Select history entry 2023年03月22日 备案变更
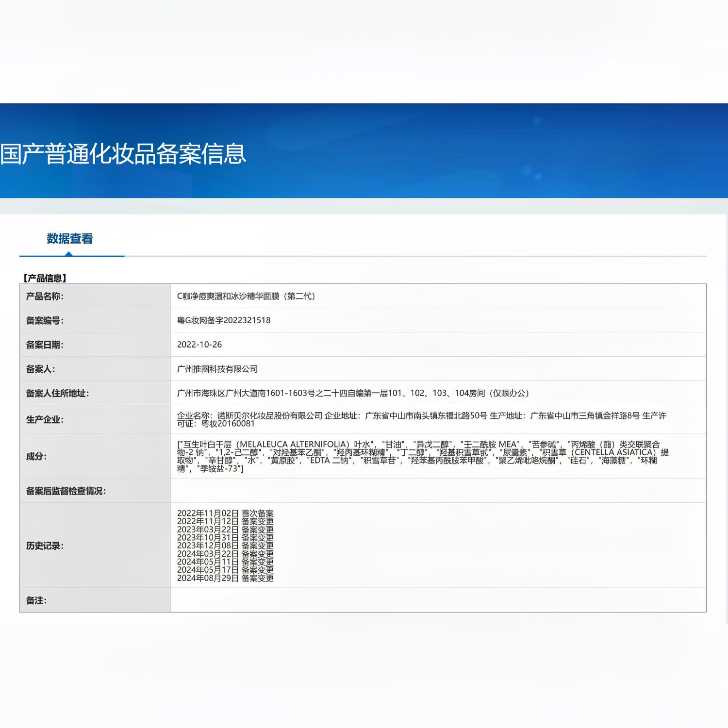Image resolution: width=728 pixels, height=728 pixels. click(x=225, y=529)
